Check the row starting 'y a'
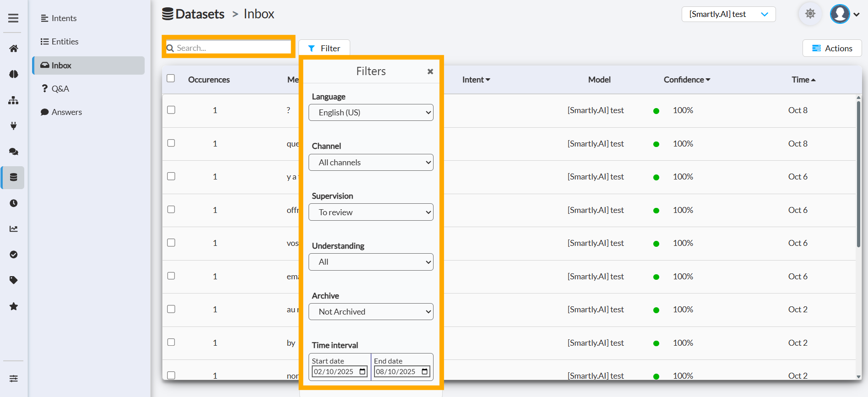This screenshot has width=868, height=397. pos(171,176)
